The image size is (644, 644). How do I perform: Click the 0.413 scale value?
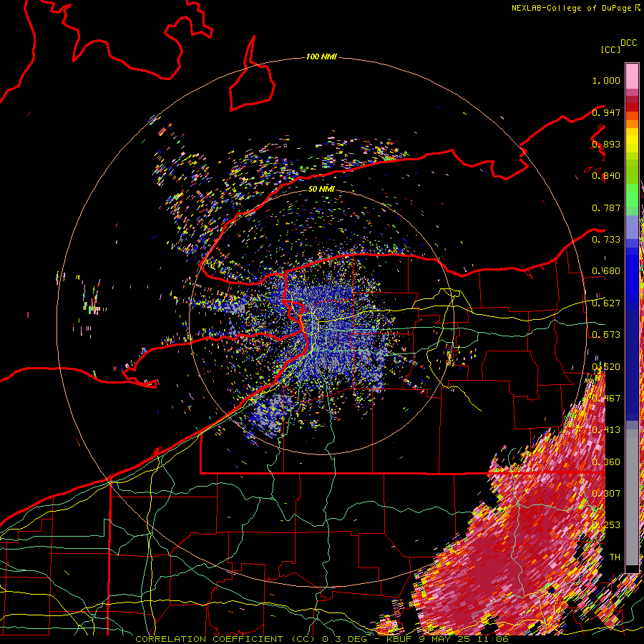(606, 430)
